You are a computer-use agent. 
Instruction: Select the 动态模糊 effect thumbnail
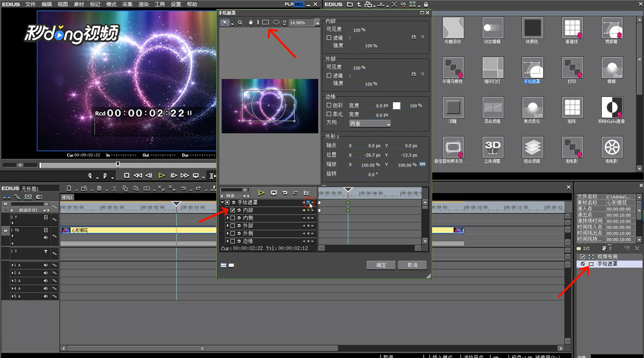click(493, 31)
